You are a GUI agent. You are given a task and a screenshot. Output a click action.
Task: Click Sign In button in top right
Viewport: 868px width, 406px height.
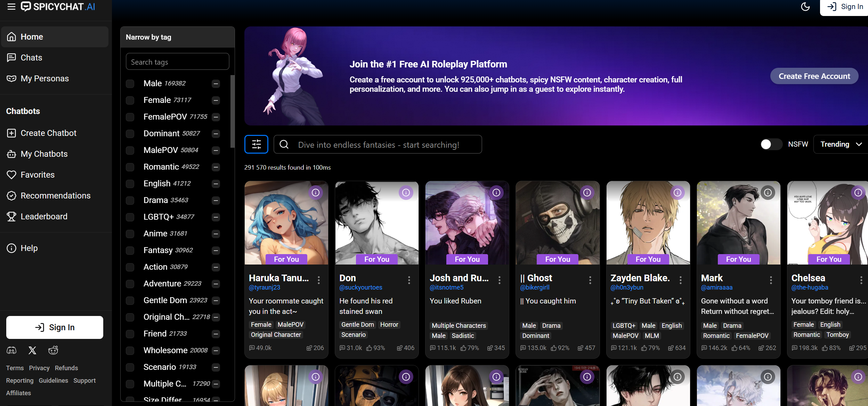click(x=845, y=7)
